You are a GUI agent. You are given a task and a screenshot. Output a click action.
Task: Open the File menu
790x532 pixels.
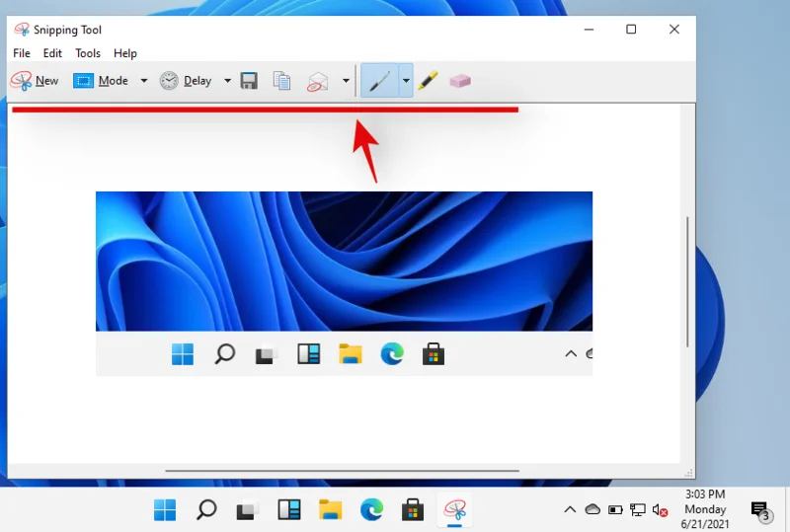tap(22, 53)
